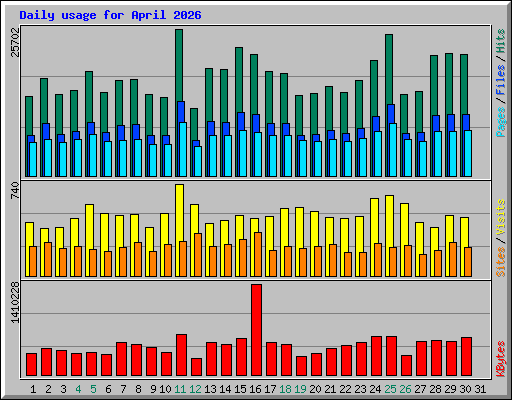Click day label 31 on the axis
512x400 pixels.
pos(480,389)
